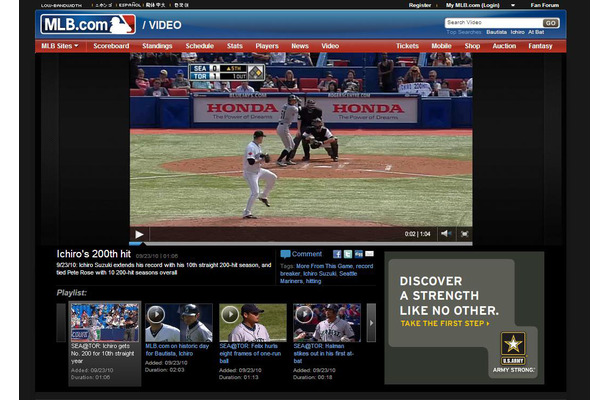
Task: Open the My MLB.com (Login) link
Action: tap(472, 5)
